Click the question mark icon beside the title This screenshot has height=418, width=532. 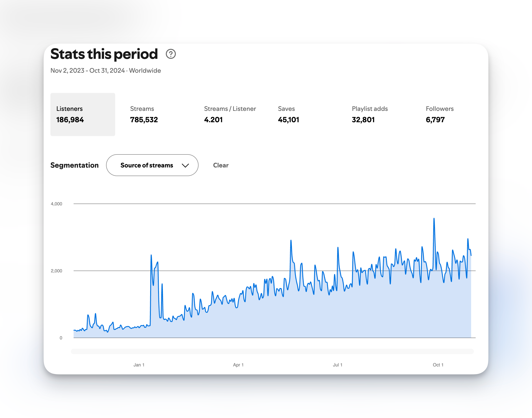click(171, 54)
